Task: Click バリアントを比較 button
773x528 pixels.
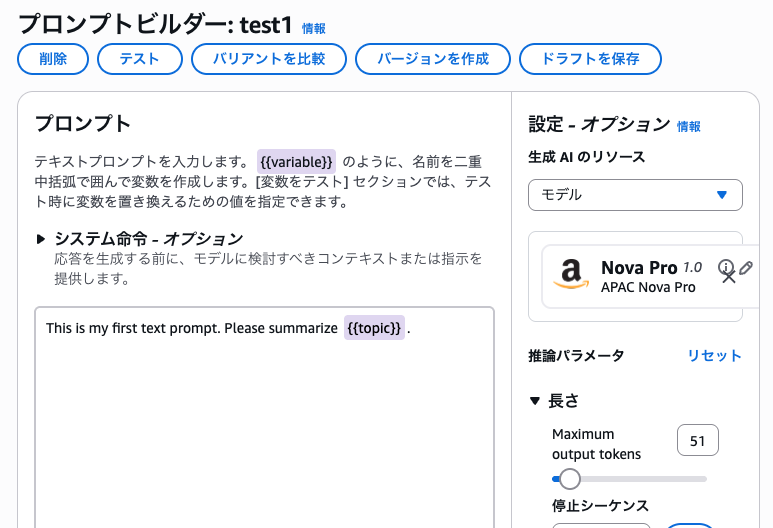Action: (269, 59)
